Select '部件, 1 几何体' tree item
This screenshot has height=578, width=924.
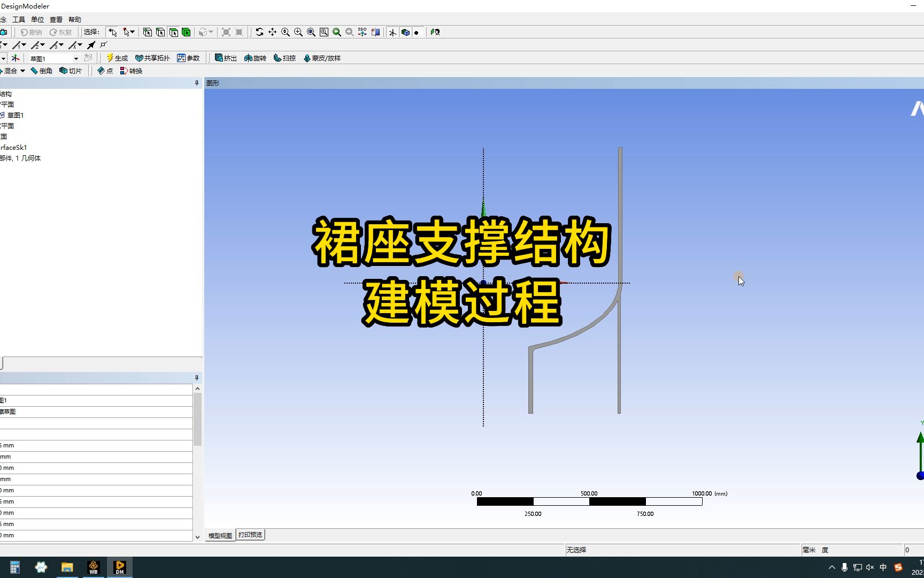[20, 158]
